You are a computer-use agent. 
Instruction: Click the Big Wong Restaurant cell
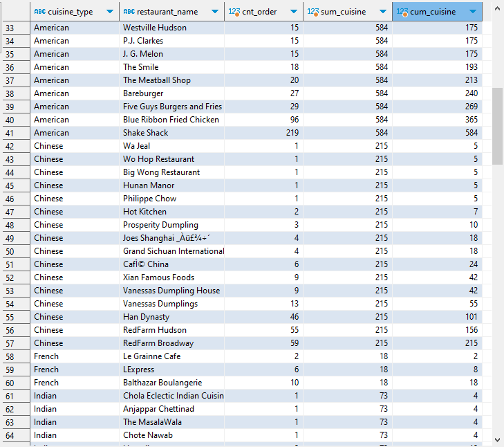point(171,172)
